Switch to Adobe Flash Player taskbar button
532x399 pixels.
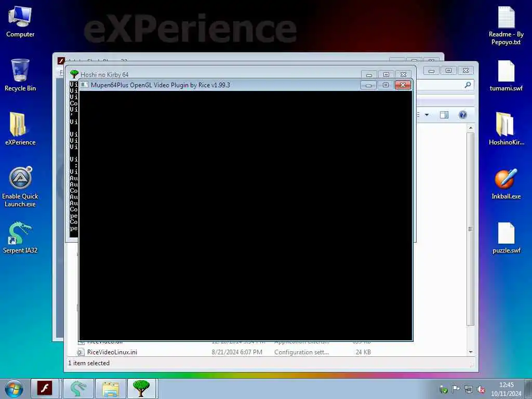pyautogui.click(x=45, y=389)
